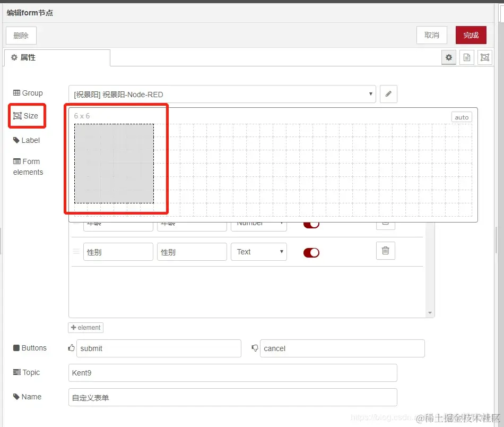The height and width of the screenshot is (427, 504).
Task: Open node appearance icon
Action: [x=485, y=57]
